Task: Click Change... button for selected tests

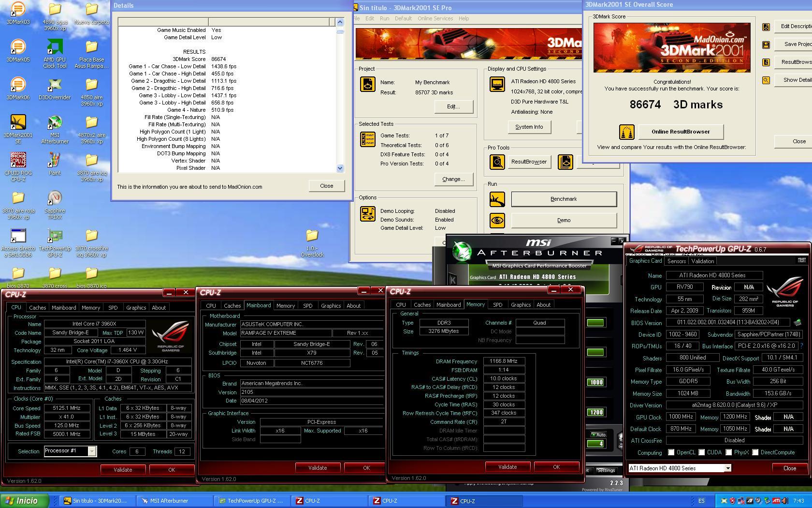Action: tap(453, 179)
